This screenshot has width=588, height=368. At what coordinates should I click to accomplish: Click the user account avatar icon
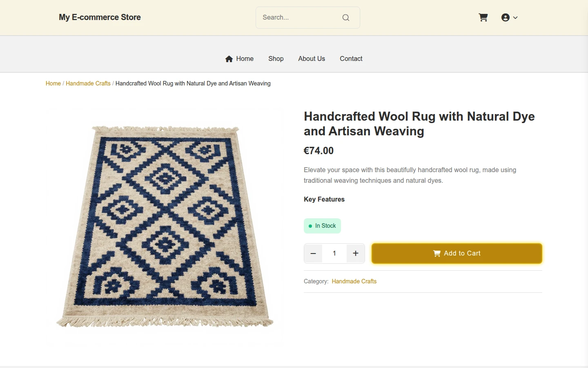click(506, 18)
